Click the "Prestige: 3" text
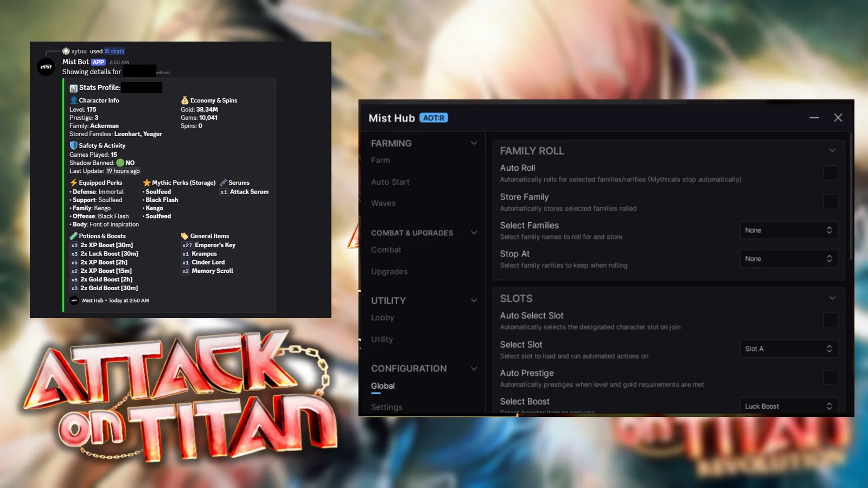The width and height of the screenshot is (868, 488). [x=84, y=118]
